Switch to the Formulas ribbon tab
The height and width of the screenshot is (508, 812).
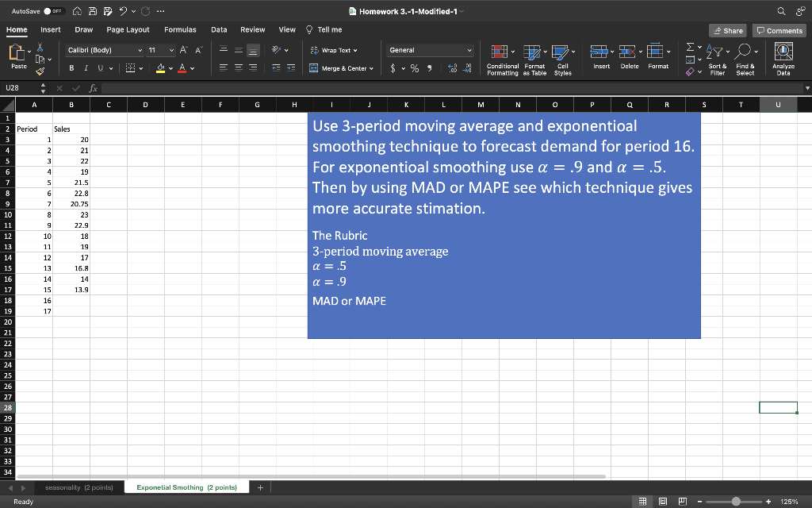180,29
